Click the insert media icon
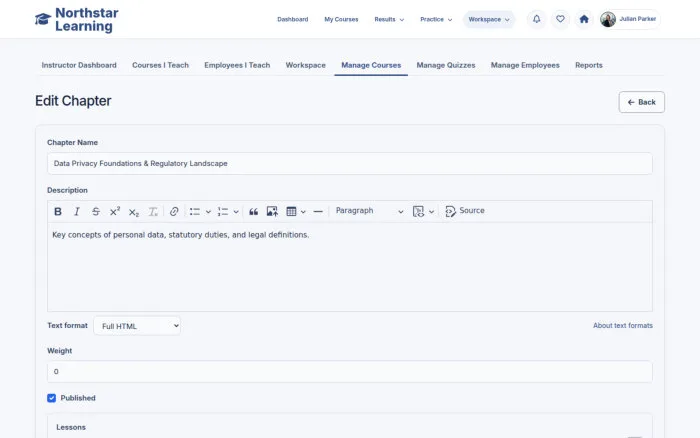 point(418,211)
